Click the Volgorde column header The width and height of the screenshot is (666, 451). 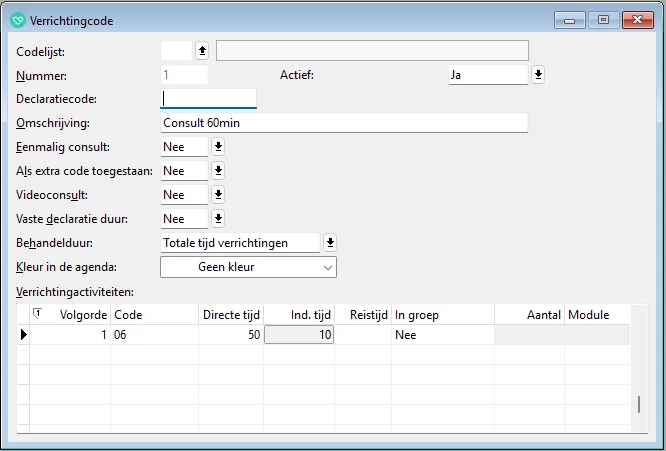(x=77, y=315)
